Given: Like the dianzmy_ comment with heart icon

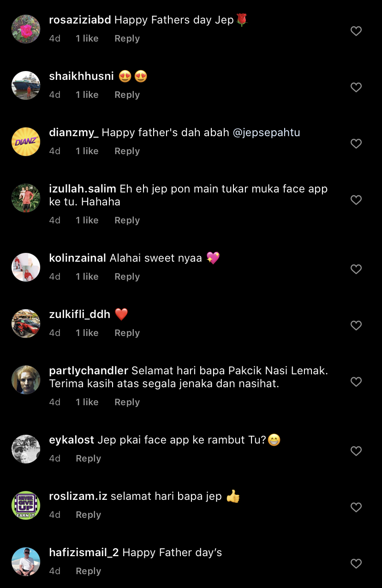Looking at the screenshot, I should click(x=356, y=144).
